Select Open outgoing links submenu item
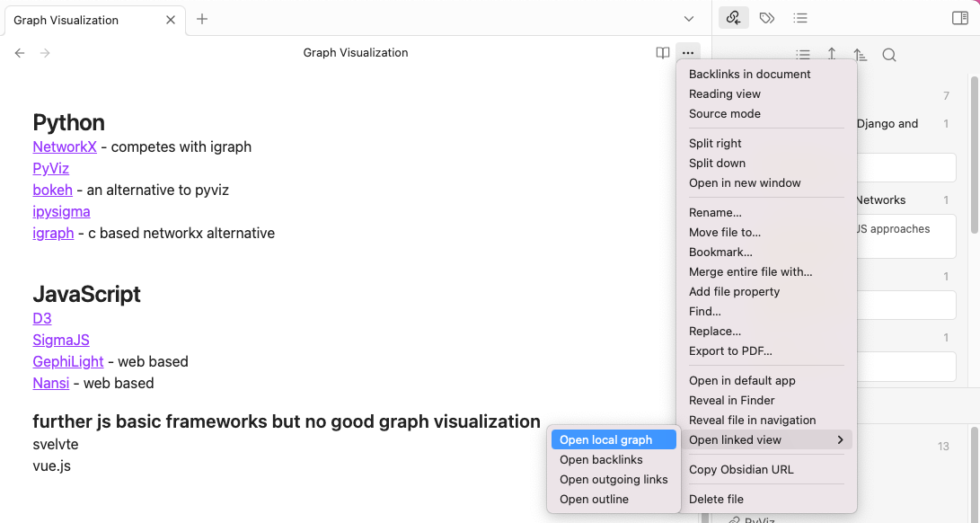 tap(614, 480)
